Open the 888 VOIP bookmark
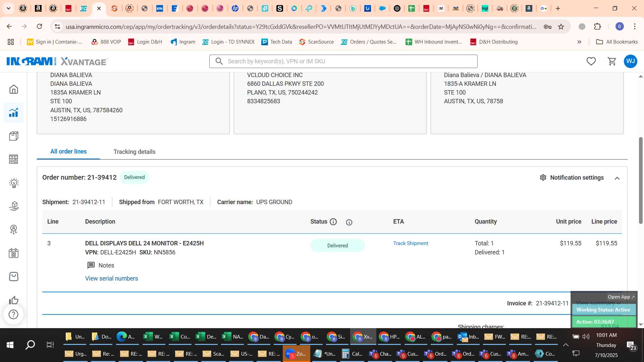The height and width of the screenshot is (362, 644). point(106,42)
